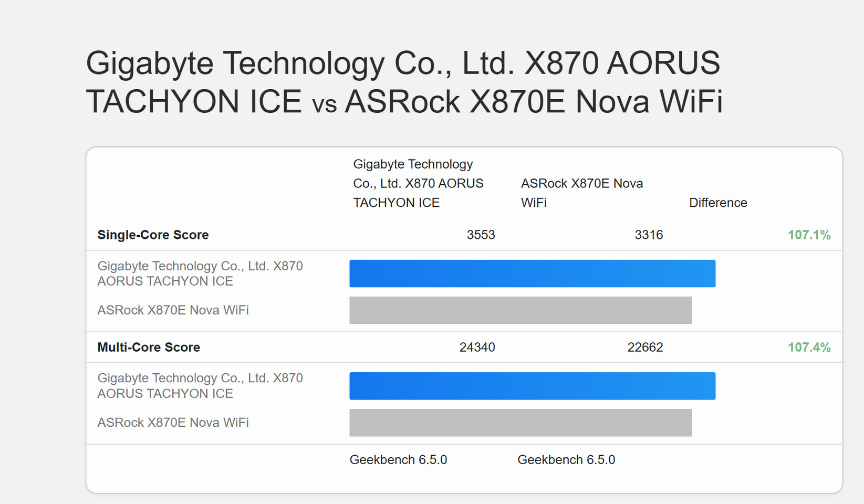The image size is (864, 504).
Task: Click the blue Gigabyte bar under Multi-Core Score
Action: point(532,386)
